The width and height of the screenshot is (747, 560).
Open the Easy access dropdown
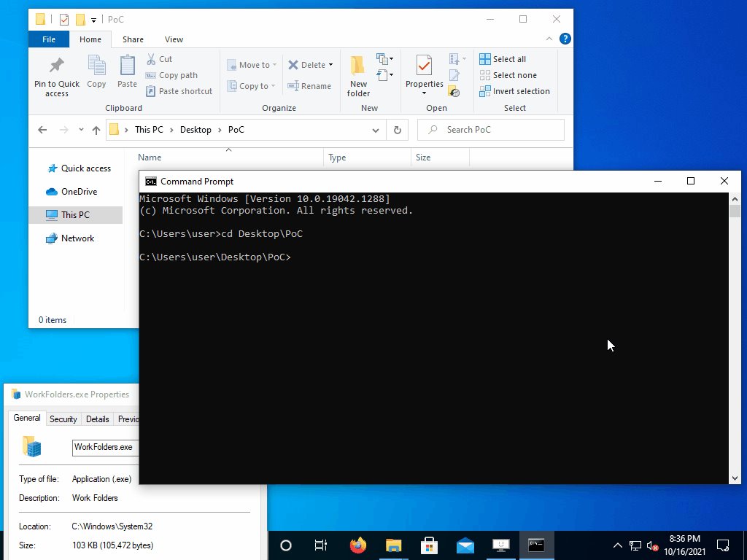[x=385, y=75]
